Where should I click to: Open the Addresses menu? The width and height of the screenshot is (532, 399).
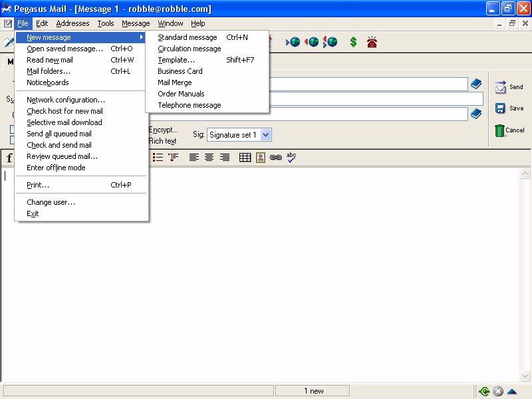(x=72, y=23)
